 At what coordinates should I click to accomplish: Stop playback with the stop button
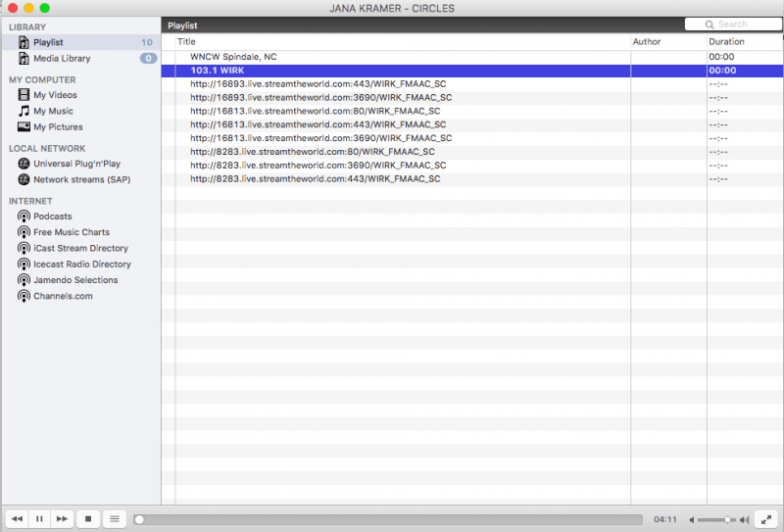point(88,518)
